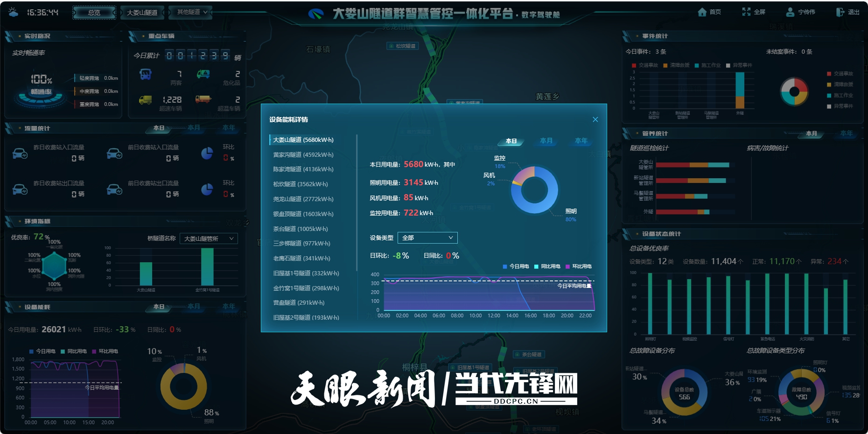Toggle 今日用电 legend in the dialog chart
Screen dimensions: 868x434
(516, 266)
